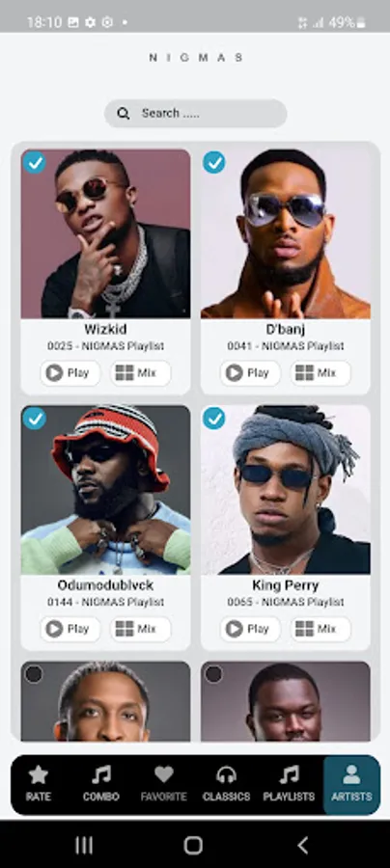Check the unselected bottom-left artist circle
The height and width of the screenshot is (868, 390).
(x=34, y=674)
